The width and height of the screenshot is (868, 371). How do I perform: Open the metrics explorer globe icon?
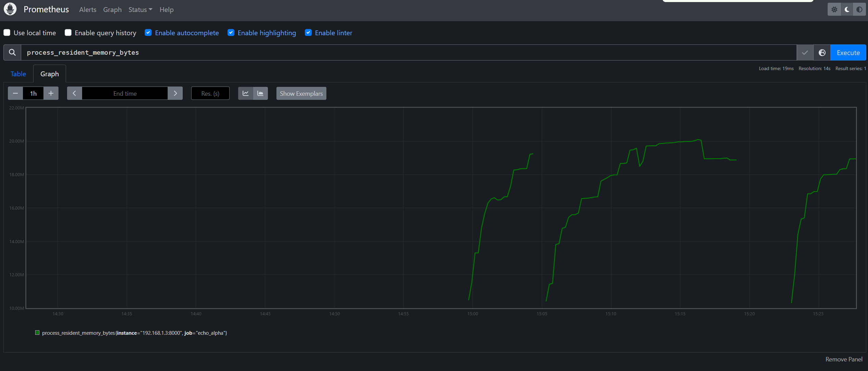pyautogui.click(x=822, y=53)
